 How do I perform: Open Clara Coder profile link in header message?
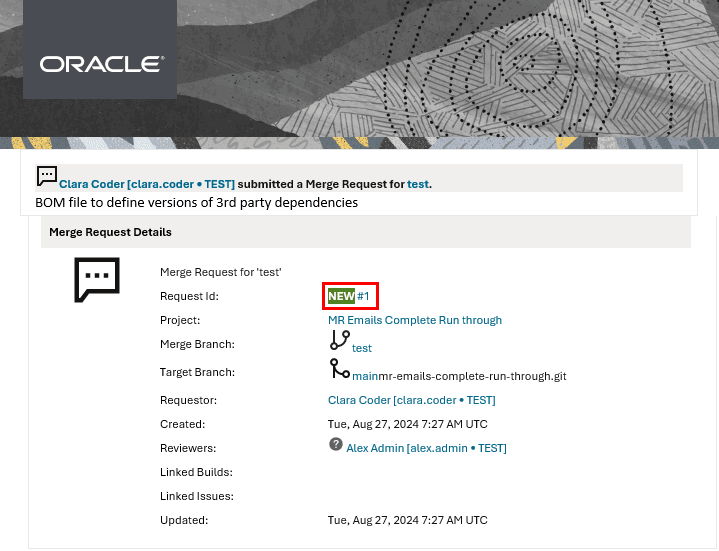tap(147, 184)
